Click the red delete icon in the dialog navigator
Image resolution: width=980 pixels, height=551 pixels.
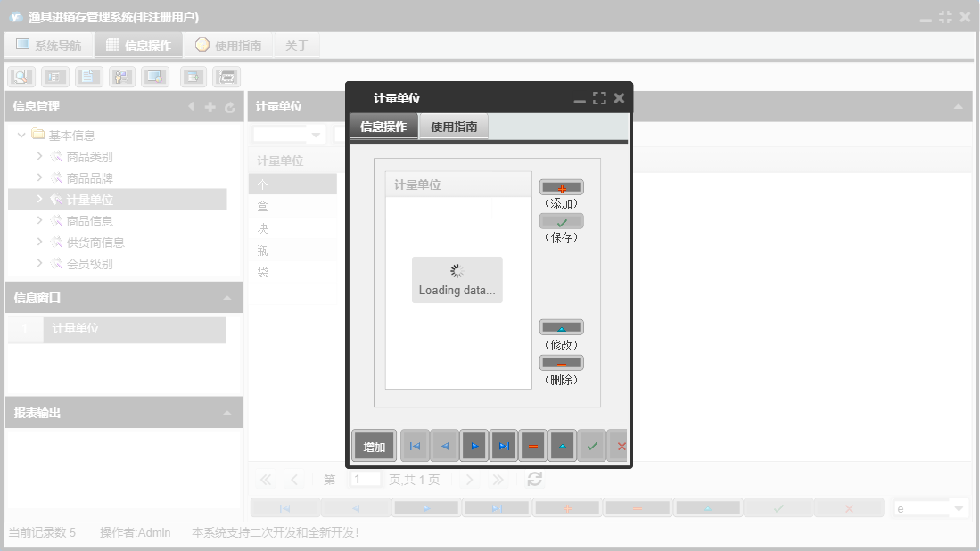tap(533, 445)
